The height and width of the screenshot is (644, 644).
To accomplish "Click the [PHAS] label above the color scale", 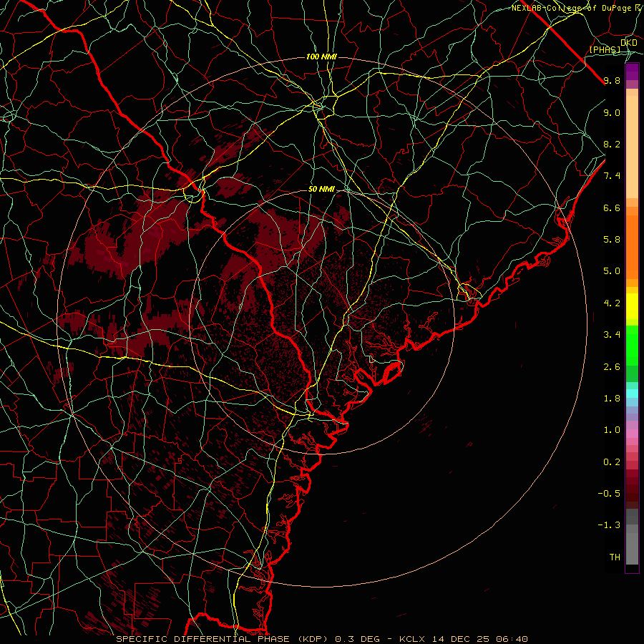I will pos(605,50).
